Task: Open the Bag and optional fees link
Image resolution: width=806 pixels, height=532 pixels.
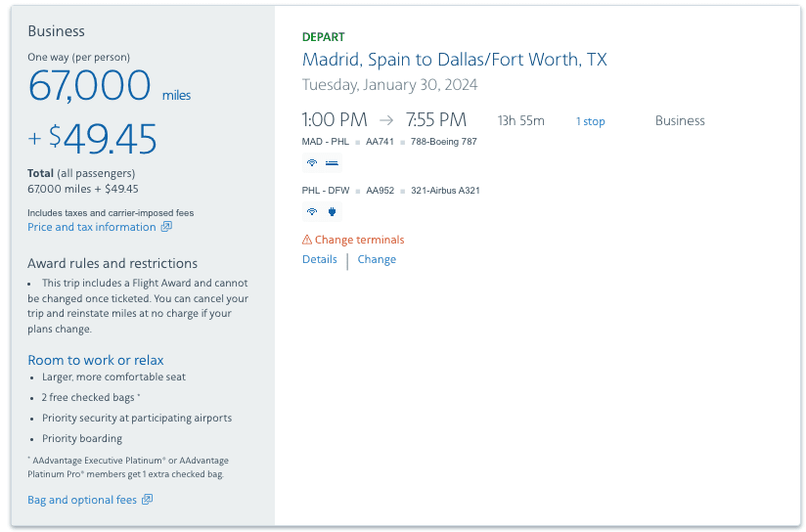Action: 82,500
